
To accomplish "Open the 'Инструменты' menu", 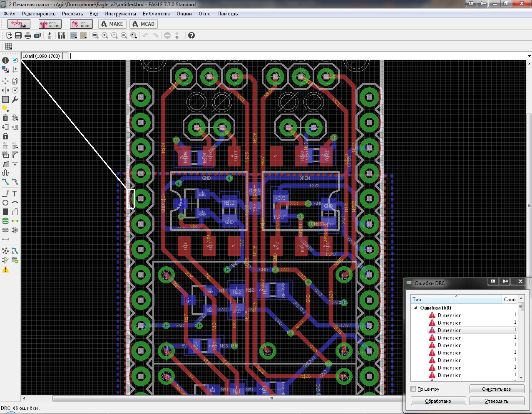I will [120, 14].
